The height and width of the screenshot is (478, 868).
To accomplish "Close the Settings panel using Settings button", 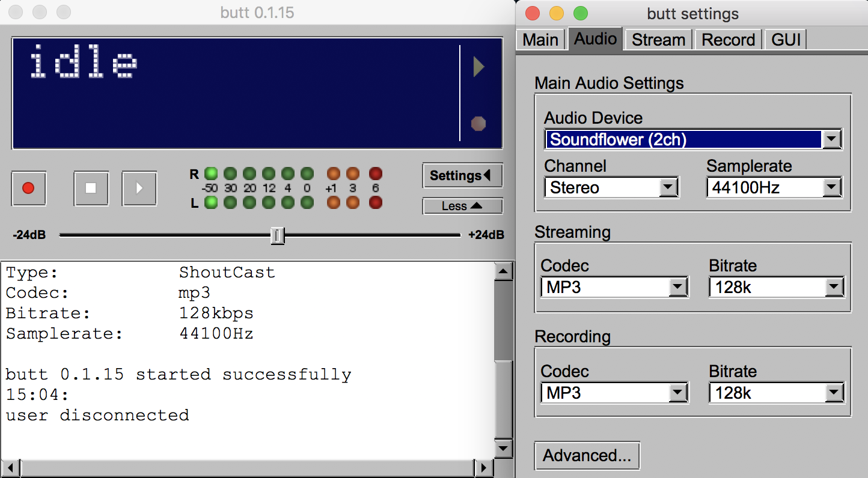I will click(462, 176).
